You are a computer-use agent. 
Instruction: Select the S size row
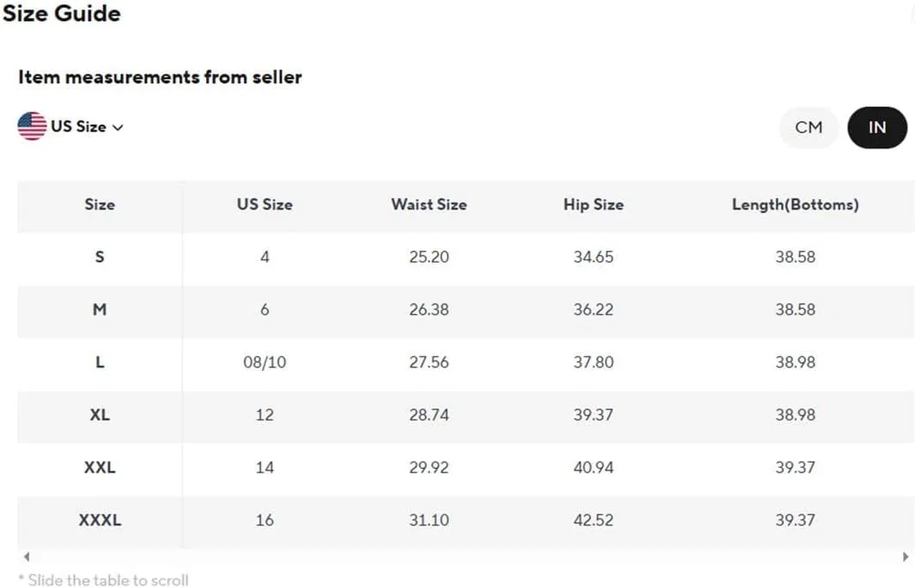point(466,257)
